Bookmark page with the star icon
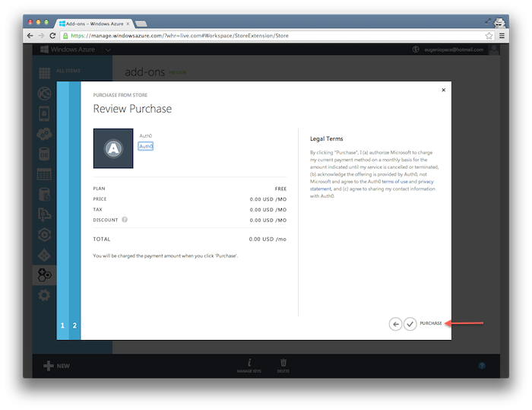The image size is (532, 410). (x=489, y=36)
